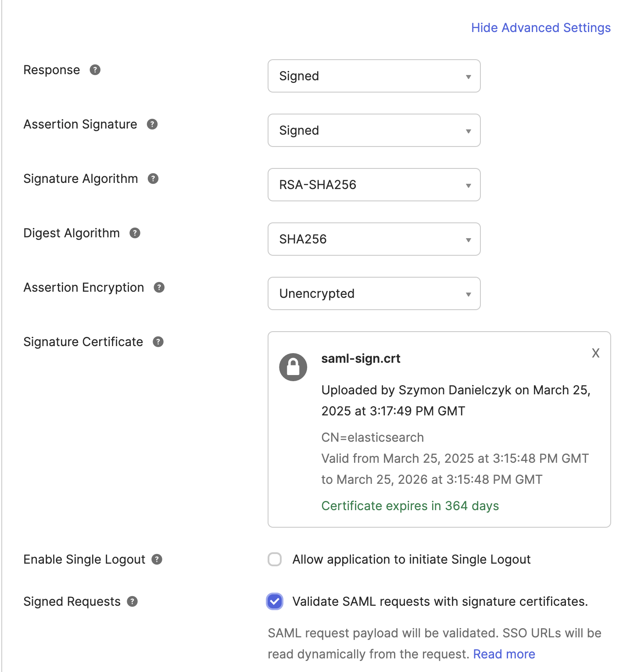630x672 pixels.
Task: Click the Assertion Encryption help icon
Action: (159, 288)
